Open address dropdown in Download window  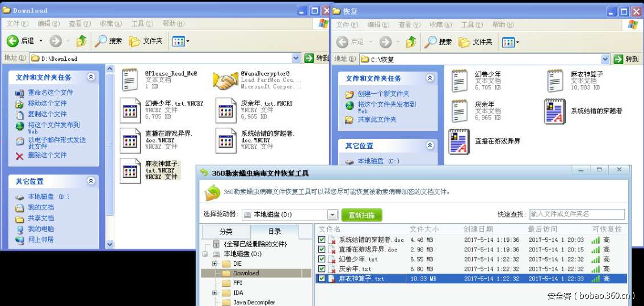[x=296, y=58]
